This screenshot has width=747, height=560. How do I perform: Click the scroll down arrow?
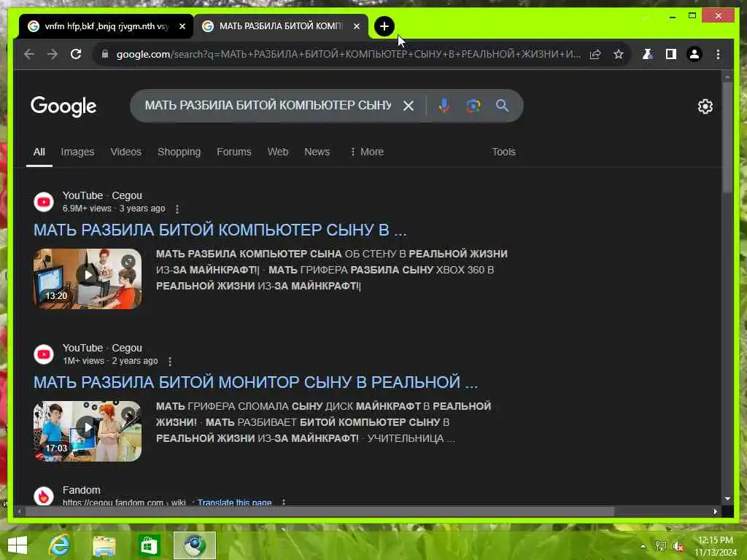coord(727,499)
